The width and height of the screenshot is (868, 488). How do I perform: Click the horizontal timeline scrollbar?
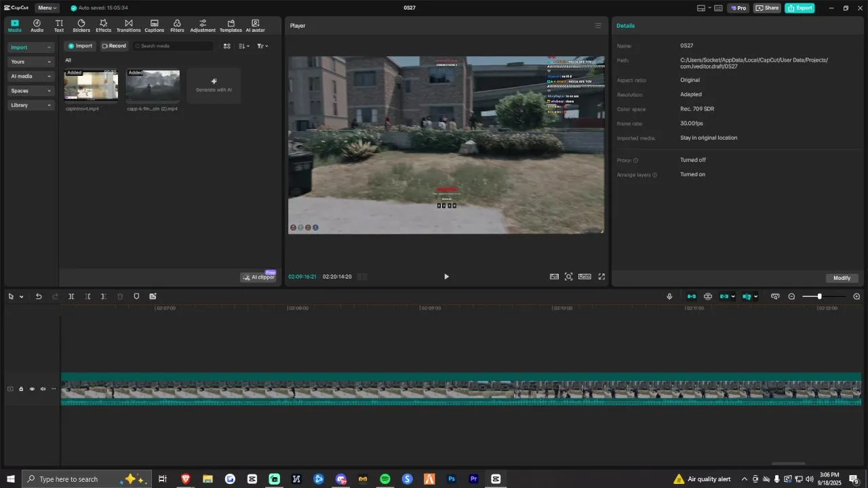click(x=788, y=464)
